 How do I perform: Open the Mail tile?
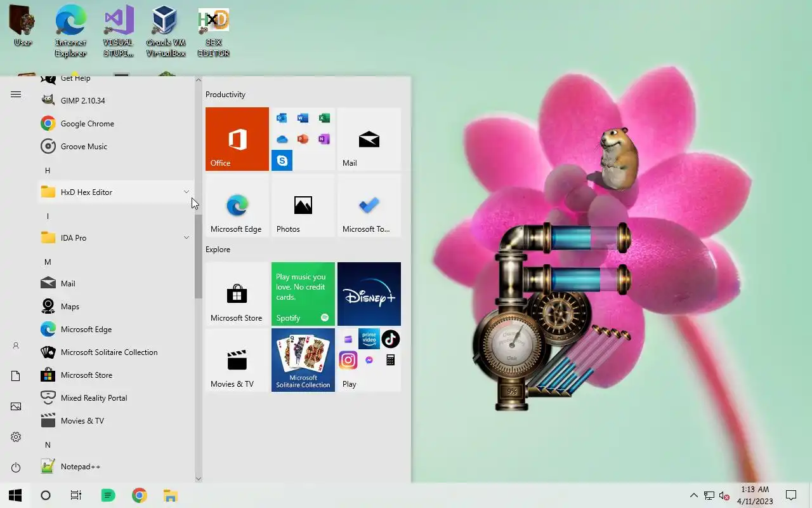369,139
